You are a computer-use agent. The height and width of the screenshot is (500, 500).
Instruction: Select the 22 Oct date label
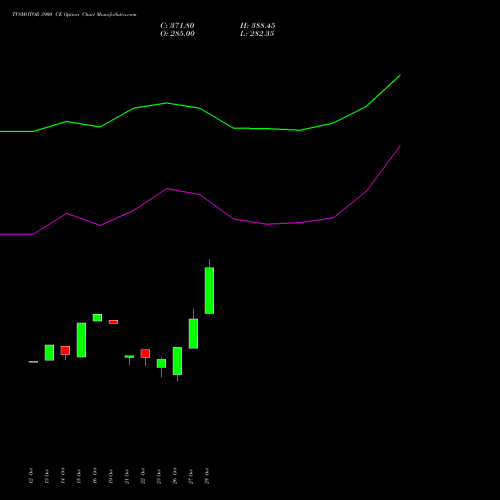pos(143,476)
